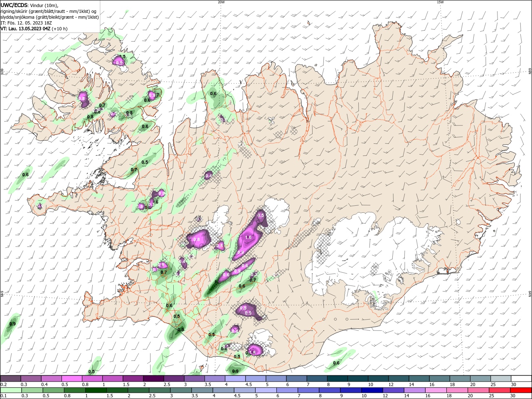Image resolution: width=532 pixels, height=399 pixels.
Task: Select the light pink swatch labeled 16 in the lower legend
Action: click(x=436, y=390)
